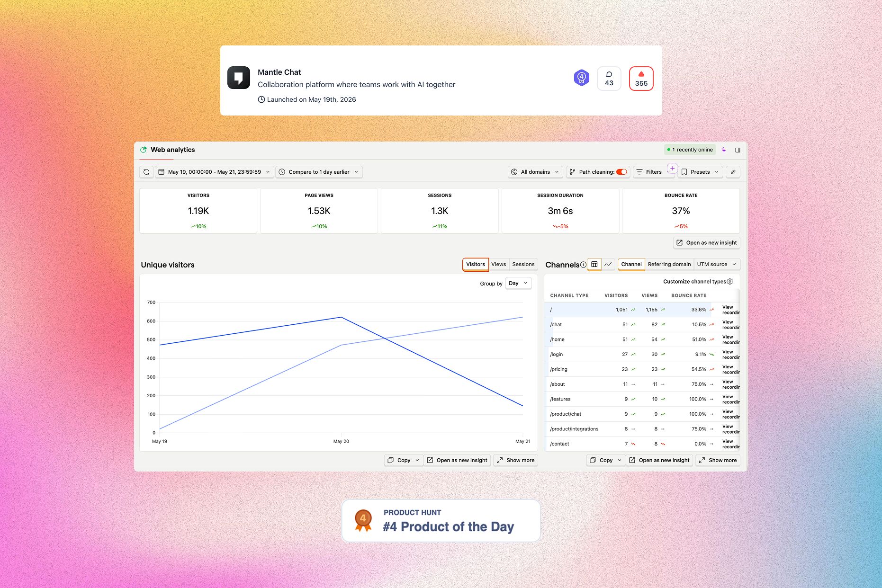Click Open as new insight below overview tiles
The height and width of the screenshot is (588, 882).
707,243
